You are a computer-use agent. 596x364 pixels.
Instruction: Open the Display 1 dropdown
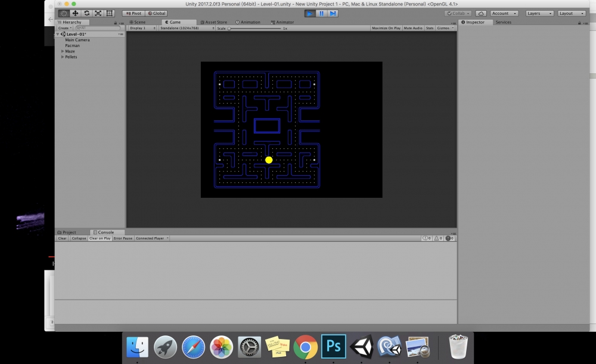[x=142, y=28]
